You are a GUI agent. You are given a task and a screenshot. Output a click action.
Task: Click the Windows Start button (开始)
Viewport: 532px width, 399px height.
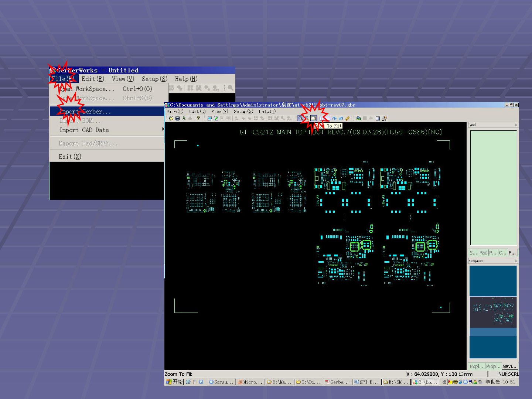(174, 382)
